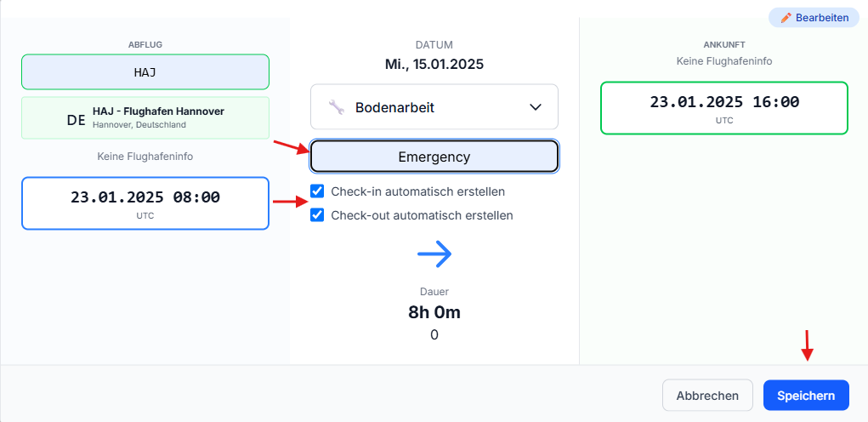Click the date Mi., 15.01.2025
Image resolution: width=868 pixels, height=422 pixels.
434,65
